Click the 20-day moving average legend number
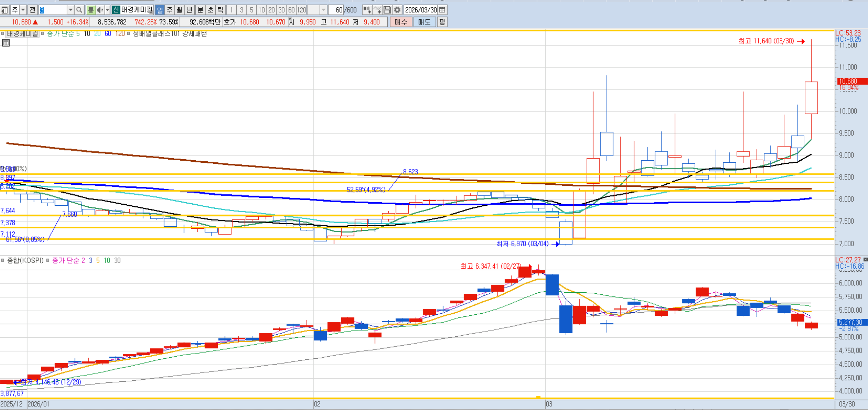This screenshot has width=868, height=410. (x=98, y=34)
